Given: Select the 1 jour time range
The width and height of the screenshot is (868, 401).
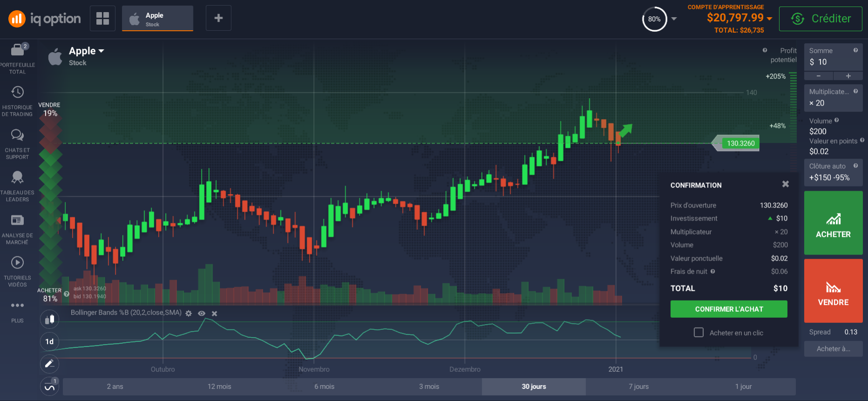Looking at the screenshot, I should [x=743, y=387].
